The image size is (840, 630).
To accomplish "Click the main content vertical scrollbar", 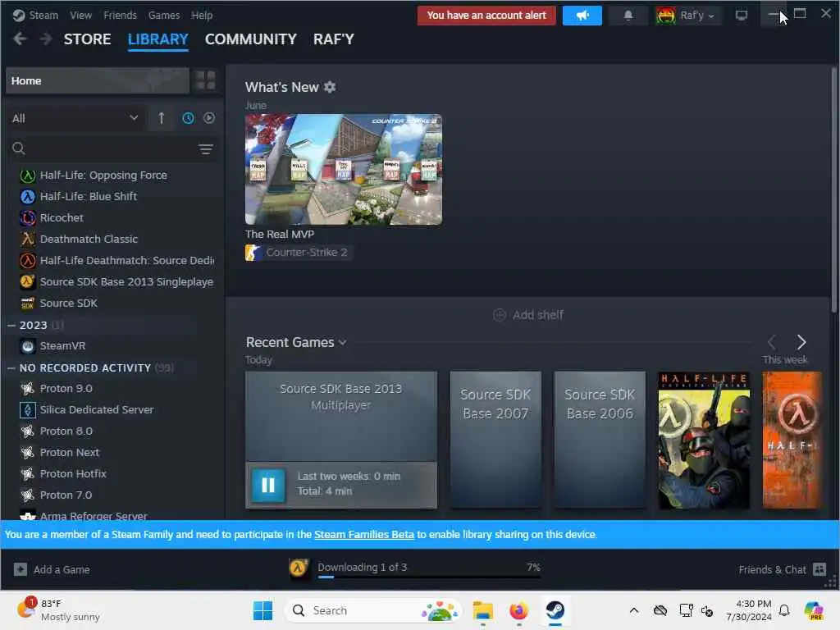I will coord(833,189).
